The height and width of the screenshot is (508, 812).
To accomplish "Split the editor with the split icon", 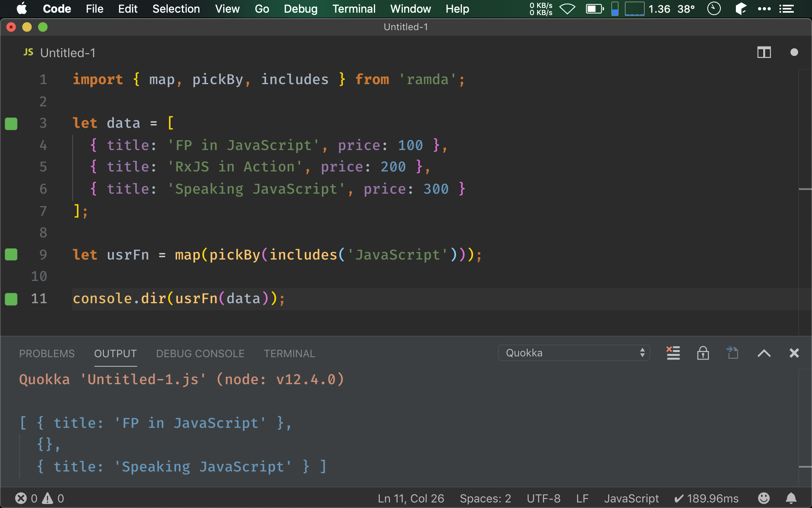I will click(764, 52).
